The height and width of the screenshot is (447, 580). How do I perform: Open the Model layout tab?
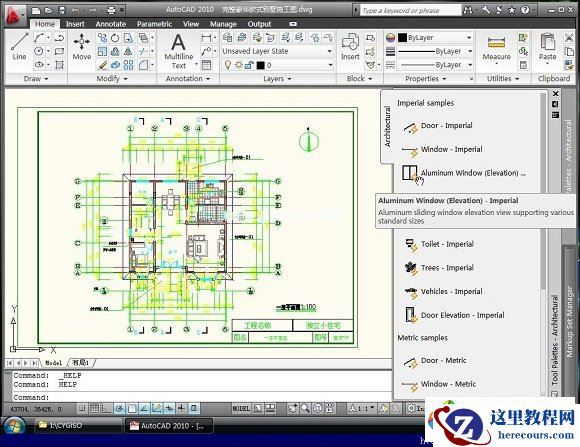54,363
